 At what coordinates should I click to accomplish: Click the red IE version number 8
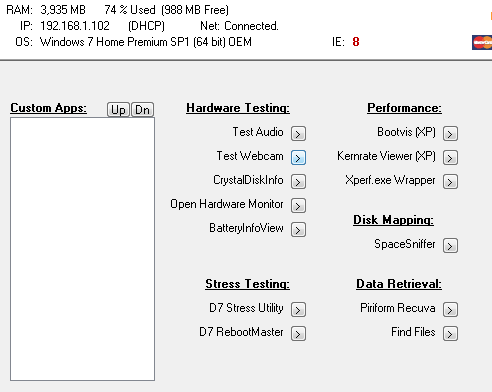click(x=356, y=42)
